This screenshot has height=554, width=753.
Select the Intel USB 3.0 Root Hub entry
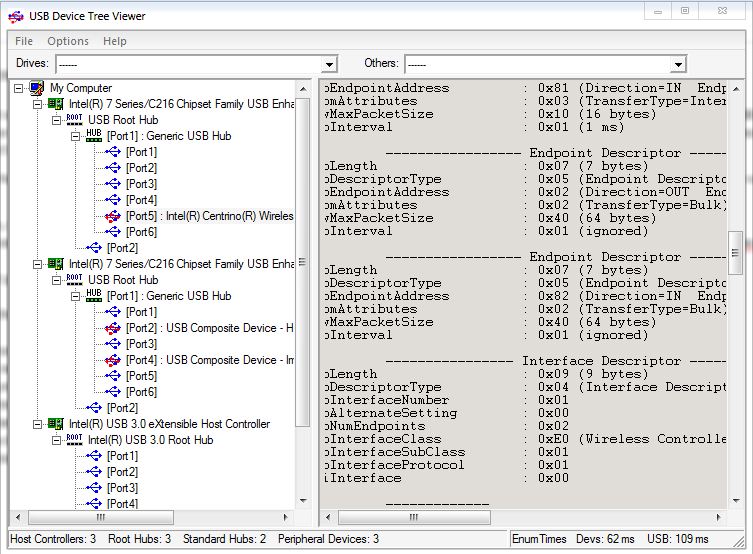point(150,440)
